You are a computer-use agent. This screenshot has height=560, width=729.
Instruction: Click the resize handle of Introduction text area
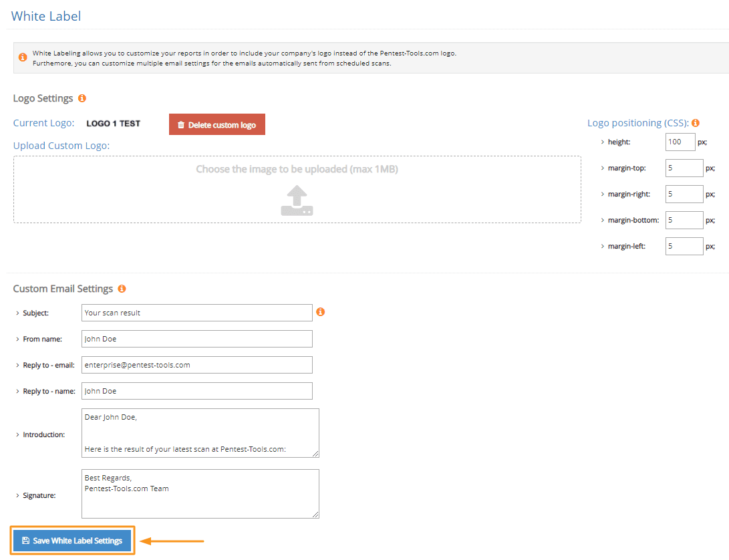[315, 454]
